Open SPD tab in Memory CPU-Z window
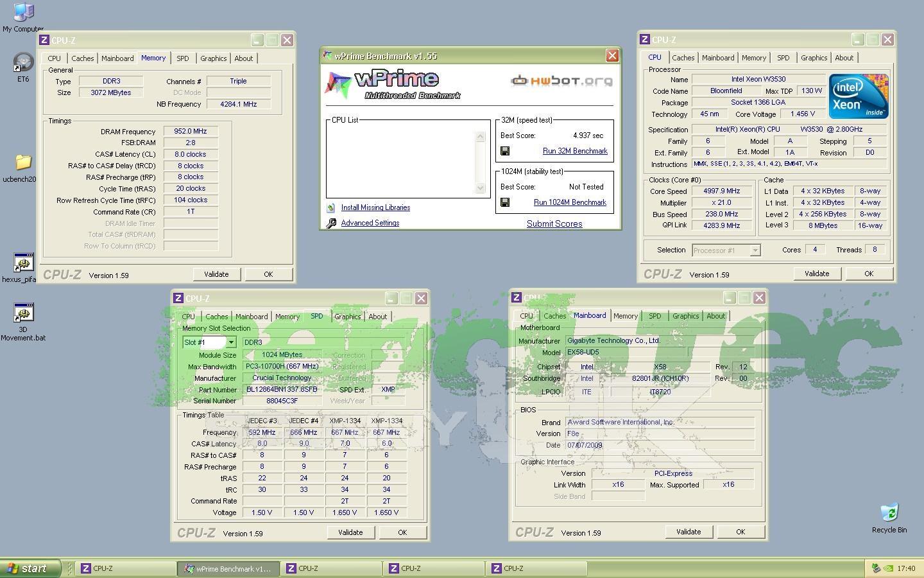 183,58
